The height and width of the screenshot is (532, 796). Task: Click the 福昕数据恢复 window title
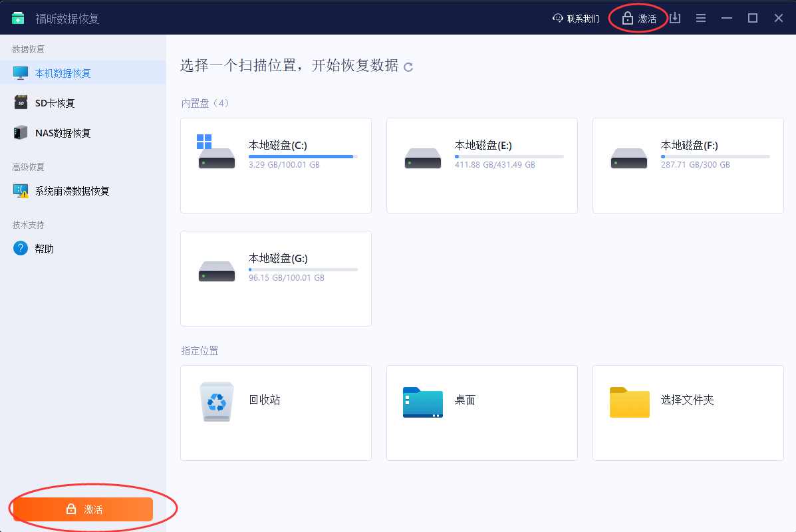pyautogui.click(x=67, y=19)
